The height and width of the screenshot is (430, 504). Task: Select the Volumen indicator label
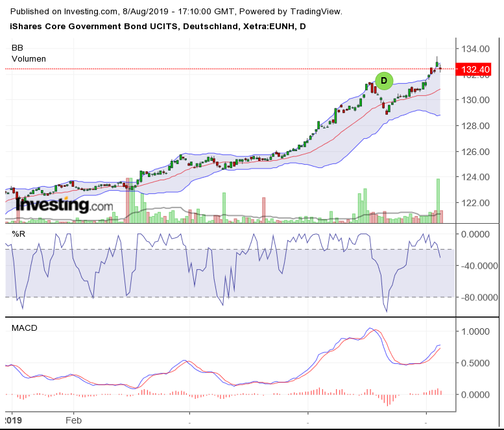tap(29, 59)
